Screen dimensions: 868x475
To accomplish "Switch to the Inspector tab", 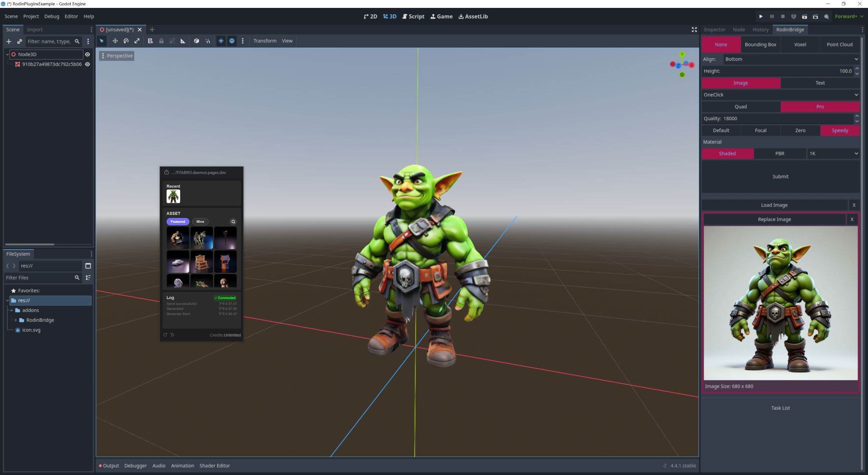I will coord(714,29).
